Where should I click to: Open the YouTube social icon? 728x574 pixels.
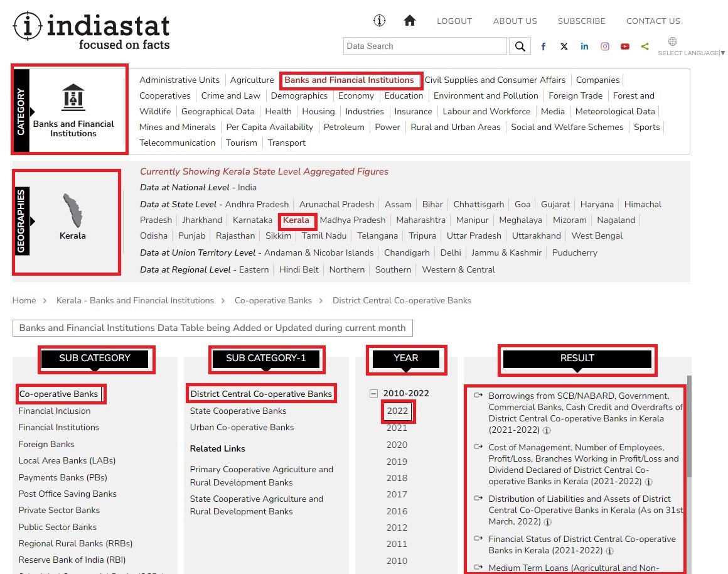[625, 46]
